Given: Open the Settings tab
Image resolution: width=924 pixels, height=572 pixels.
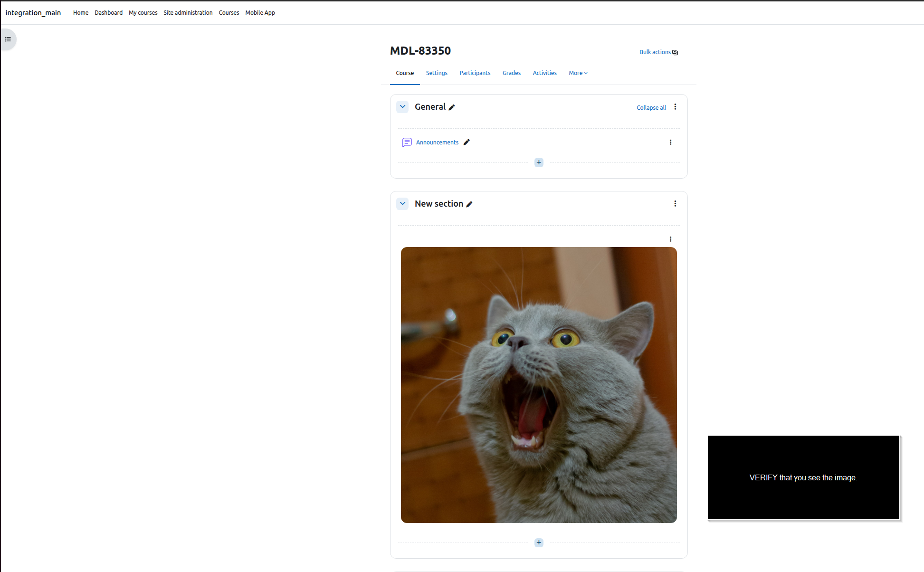Looking at the screenshot, I should (437, 73).
